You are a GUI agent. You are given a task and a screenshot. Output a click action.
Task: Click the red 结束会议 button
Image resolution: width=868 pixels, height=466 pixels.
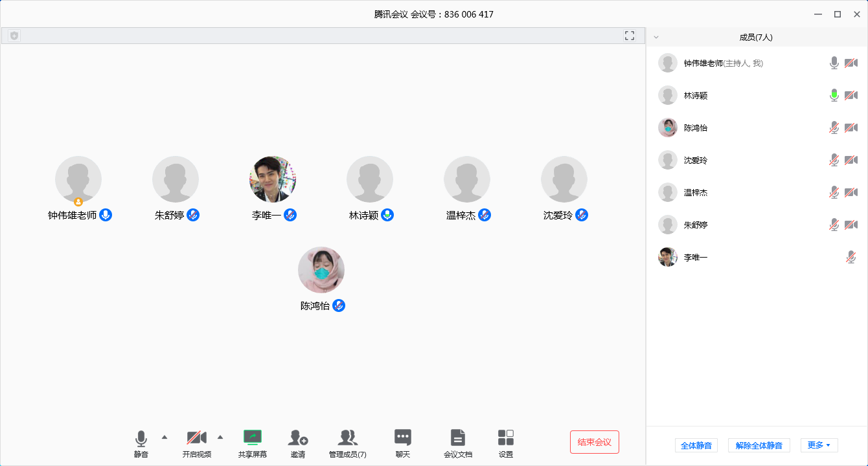(x=594, y=442)
